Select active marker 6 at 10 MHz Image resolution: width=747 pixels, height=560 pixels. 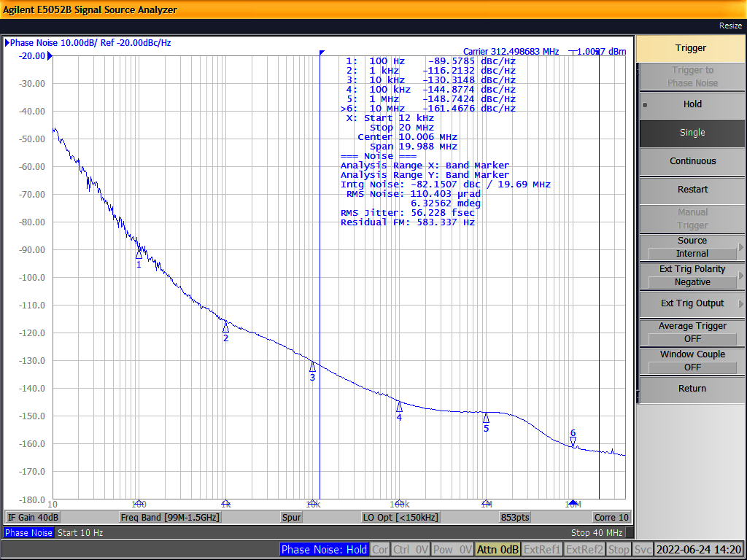pos(573,441)
